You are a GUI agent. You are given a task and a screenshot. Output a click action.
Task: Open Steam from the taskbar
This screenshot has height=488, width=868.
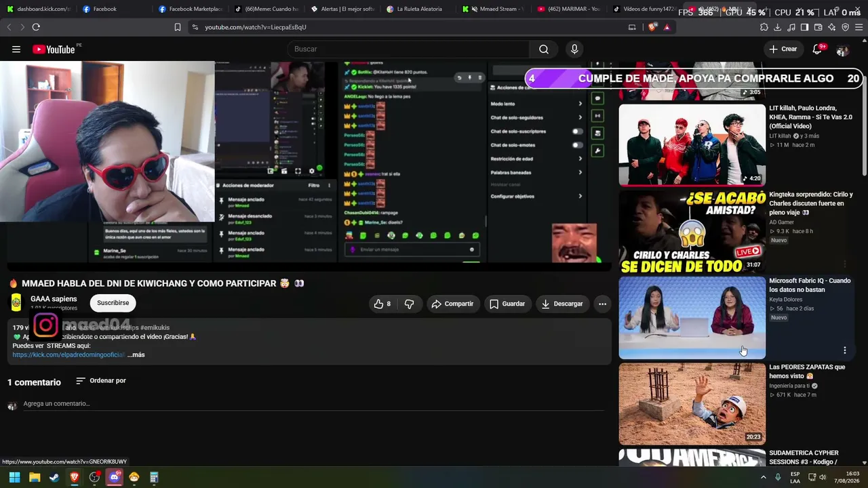point(54,477)
